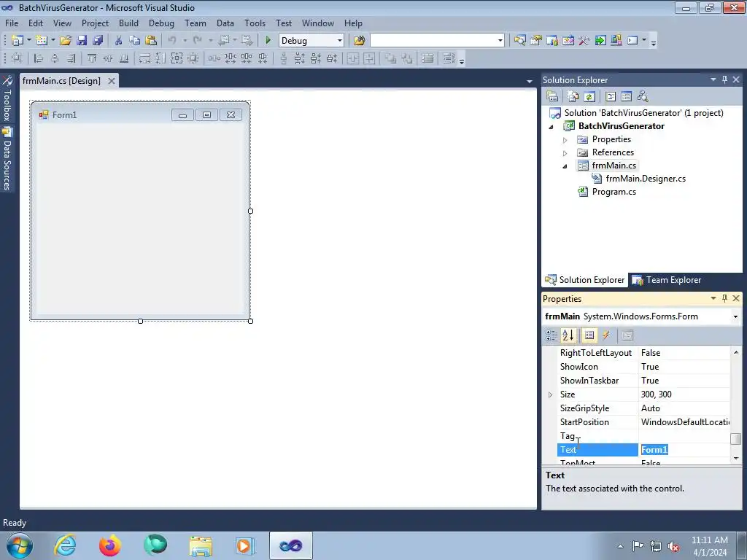This screenshot has height=560, width=747.
Task: Click the Events lightning bolt icon
Action: click(606, 335)
